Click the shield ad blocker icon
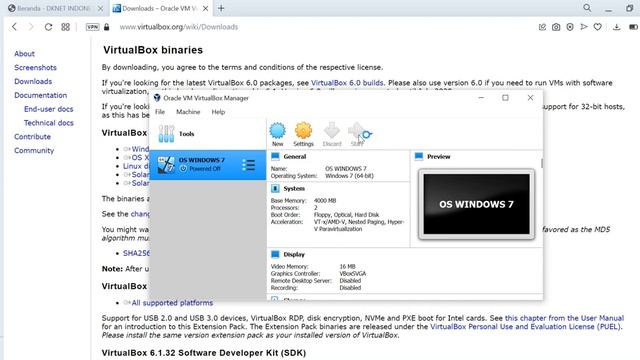The height and width of the screenshot is (360, 640). pyautogui.click(x=570, y=27)
